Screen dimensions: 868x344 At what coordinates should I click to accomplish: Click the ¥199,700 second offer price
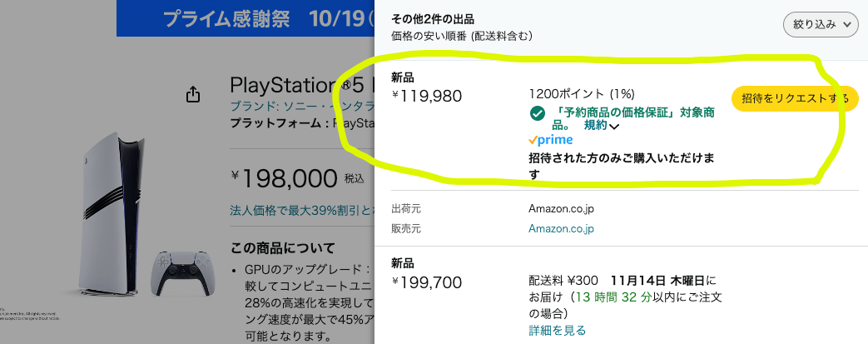click(427, 282)
